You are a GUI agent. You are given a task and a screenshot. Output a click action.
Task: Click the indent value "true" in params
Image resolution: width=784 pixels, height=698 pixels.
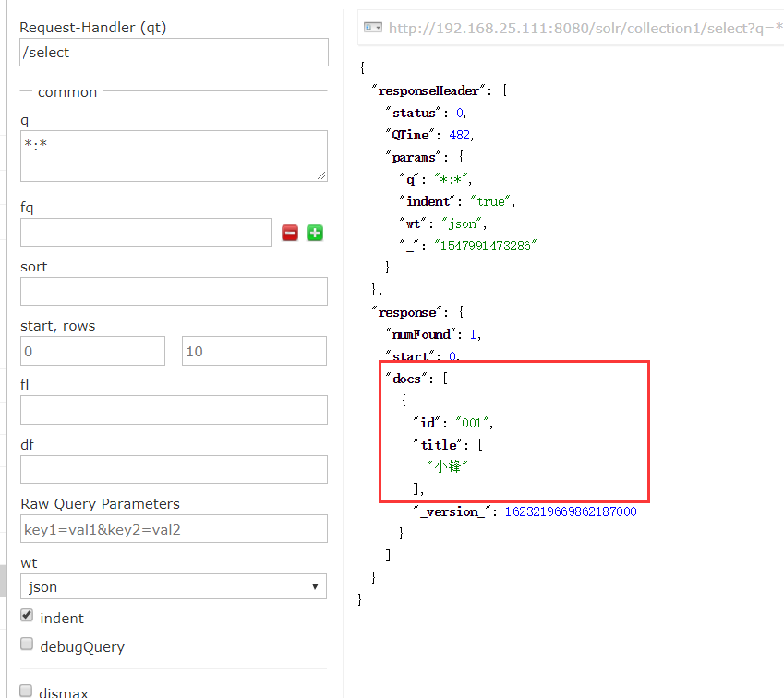click(x=490, y=201)
